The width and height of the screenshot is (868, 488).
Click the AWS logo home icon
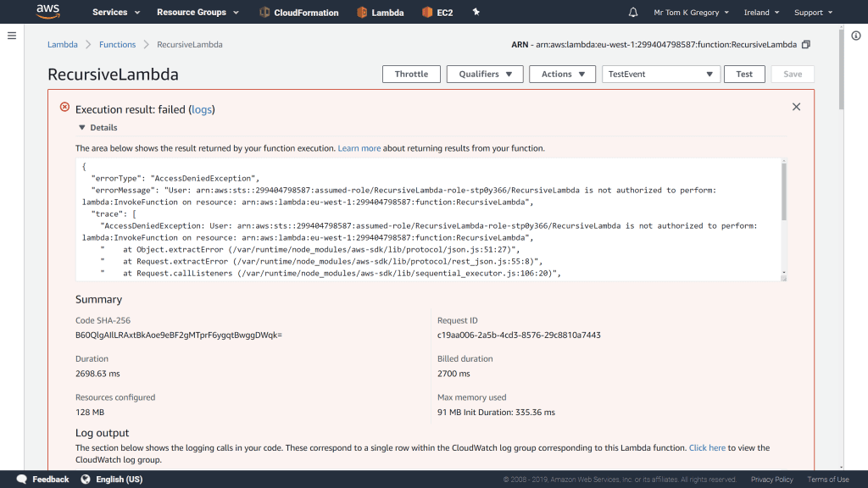coord(47,12)
